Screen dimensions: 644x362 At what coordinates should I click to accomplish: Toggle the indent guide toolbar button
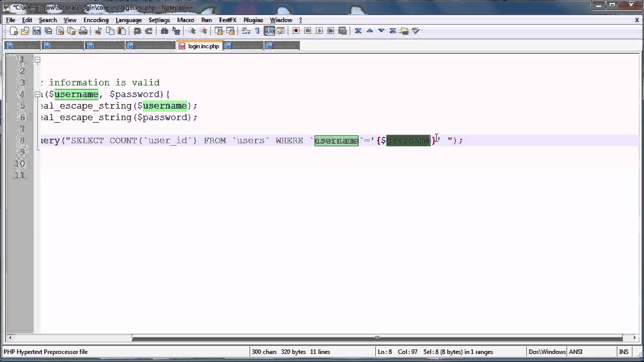point(269,31)
